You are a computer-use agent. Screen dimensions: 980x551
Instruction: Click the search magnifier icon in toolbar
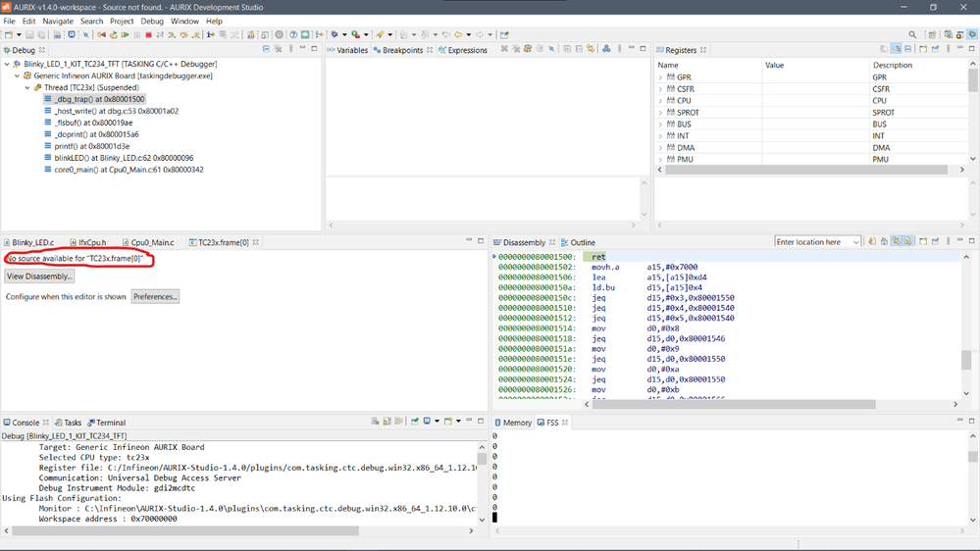click(x=912, y=34)
